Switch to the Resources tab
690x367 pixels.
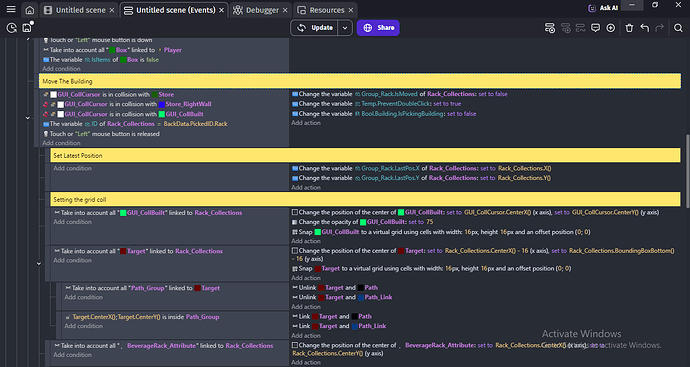coord(325,10)
